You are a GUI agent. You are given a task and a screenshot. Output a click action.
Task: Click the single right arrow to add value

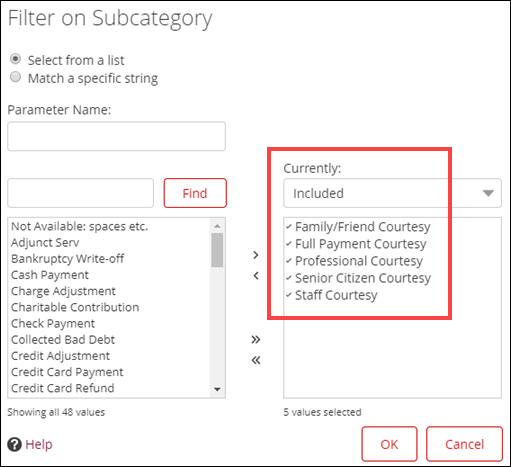[256, 255]
